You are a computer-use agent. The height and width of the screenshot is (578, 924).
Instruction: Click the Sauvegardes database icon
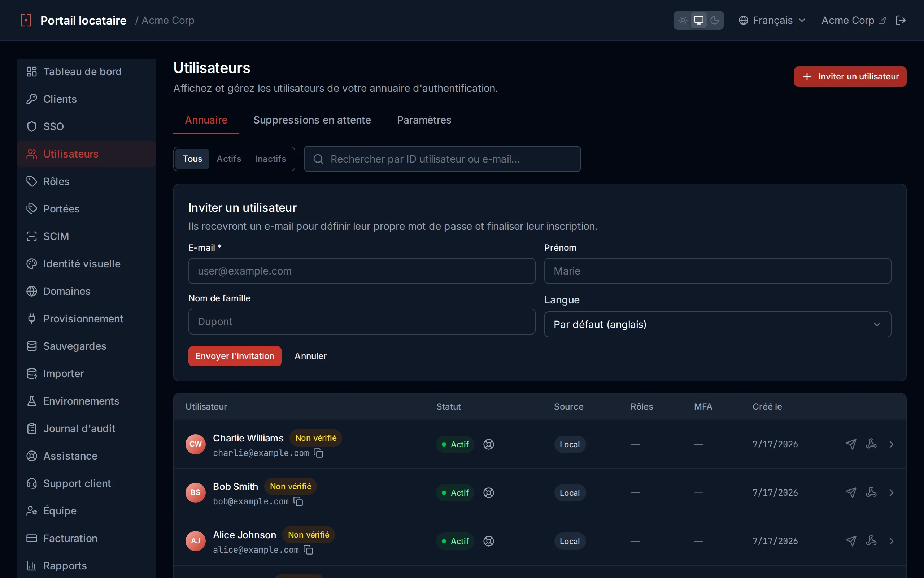click(x=32, y=346)
